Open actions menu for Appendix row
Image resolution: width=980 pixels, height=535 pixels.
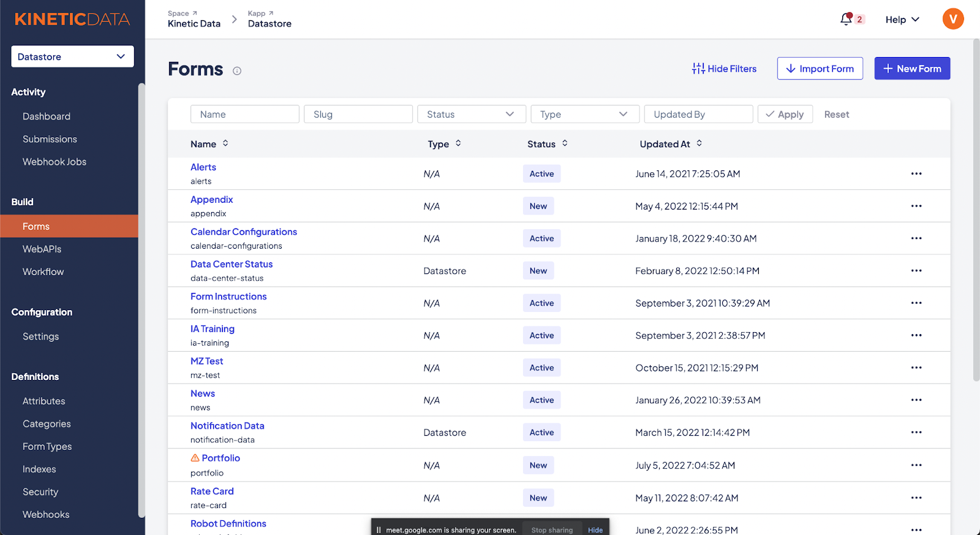916,206
